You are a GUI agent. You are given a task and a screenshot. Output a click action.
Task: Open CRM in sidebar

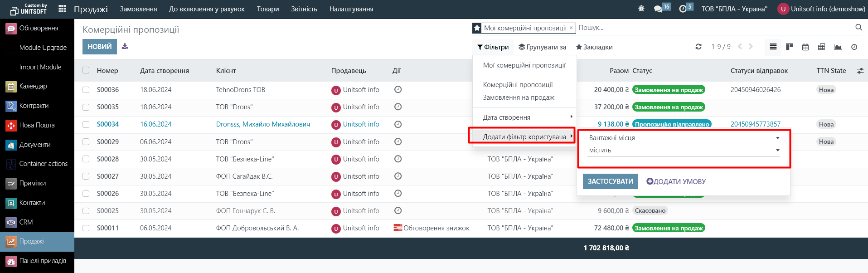37,222
